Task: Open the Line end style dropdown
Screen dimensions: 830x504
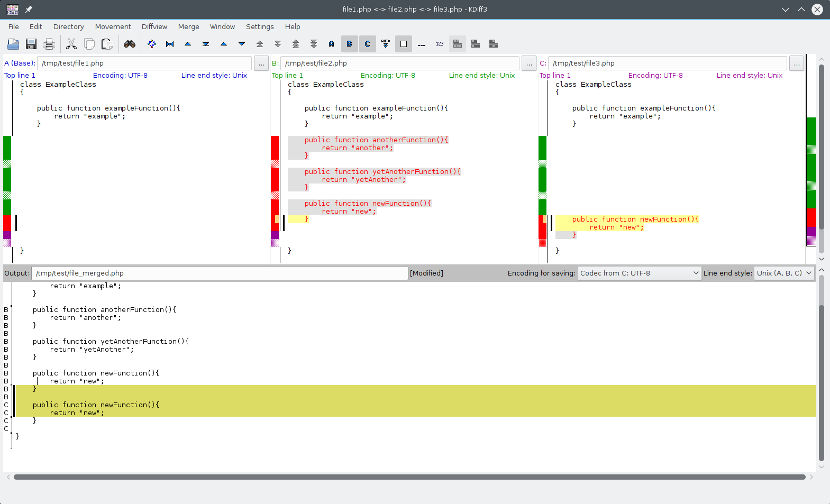Action: coord(784,273)
